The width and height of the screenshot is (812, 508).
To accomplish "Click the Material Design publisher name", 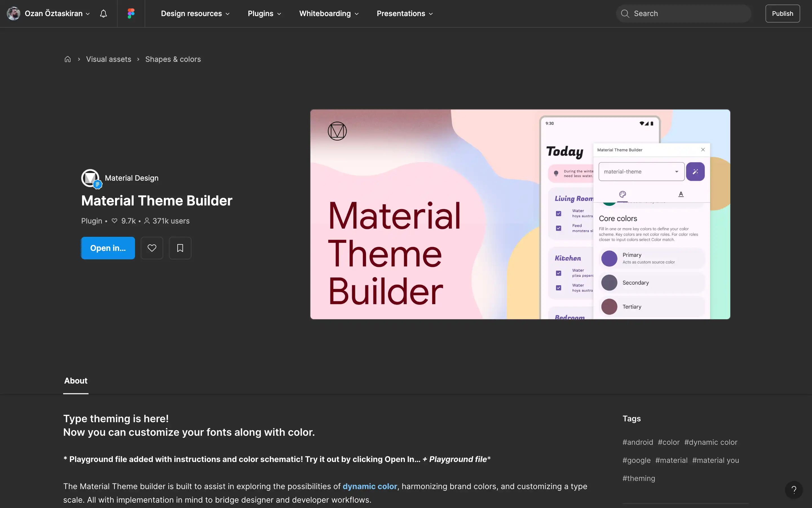I will click(132, 178).
